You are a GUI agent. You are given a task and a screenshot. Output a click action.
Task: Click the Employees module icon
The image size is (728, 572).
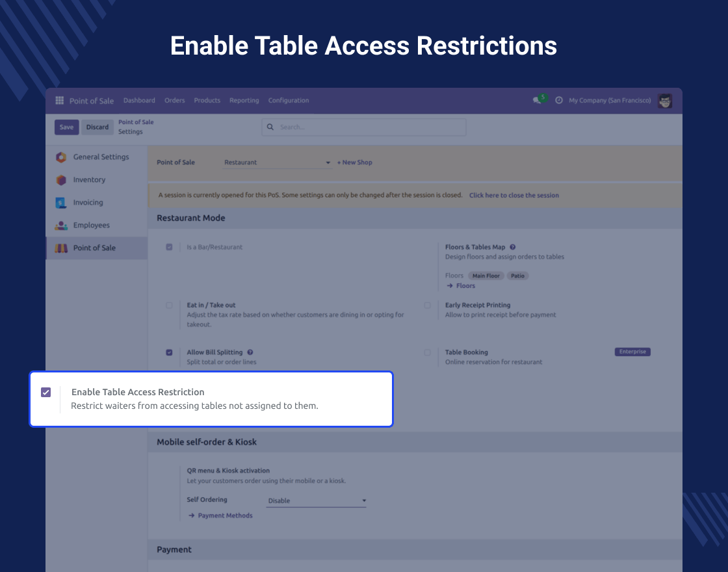click(61, 225)
